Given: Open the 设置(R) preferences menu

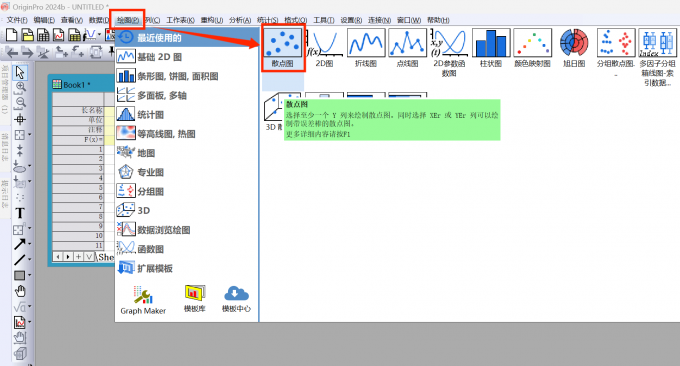Looking at the screenshot, I should [x=351, y=20].
